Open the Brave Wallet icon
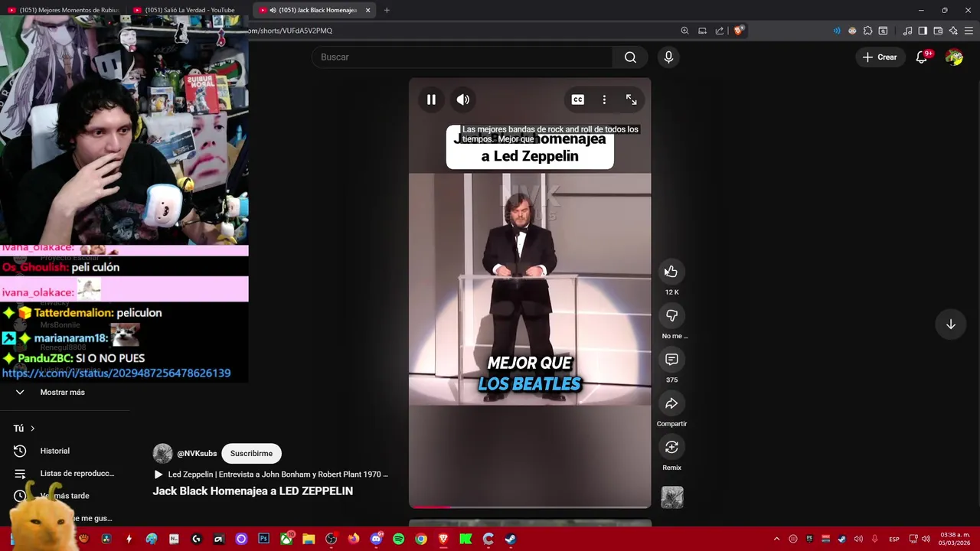This screenshot has width=980, height=551. (x=938, y=31)
